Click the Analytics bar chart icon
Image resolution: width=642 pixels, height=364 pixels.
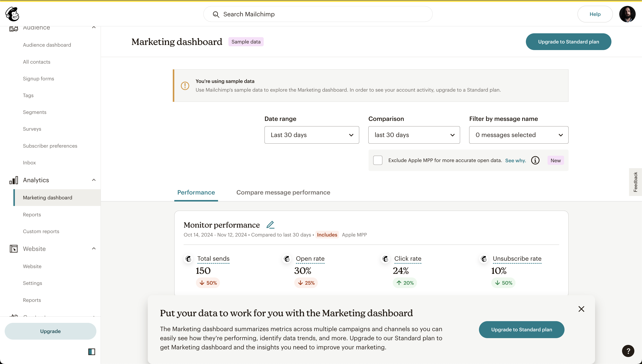(x=14, y=180)
